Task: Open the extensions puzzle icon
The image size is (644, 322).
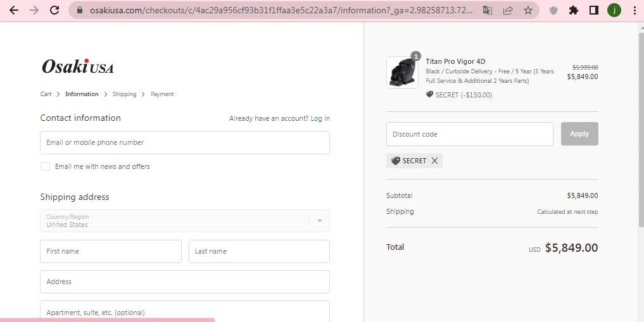Action: [x=573, y=10]
